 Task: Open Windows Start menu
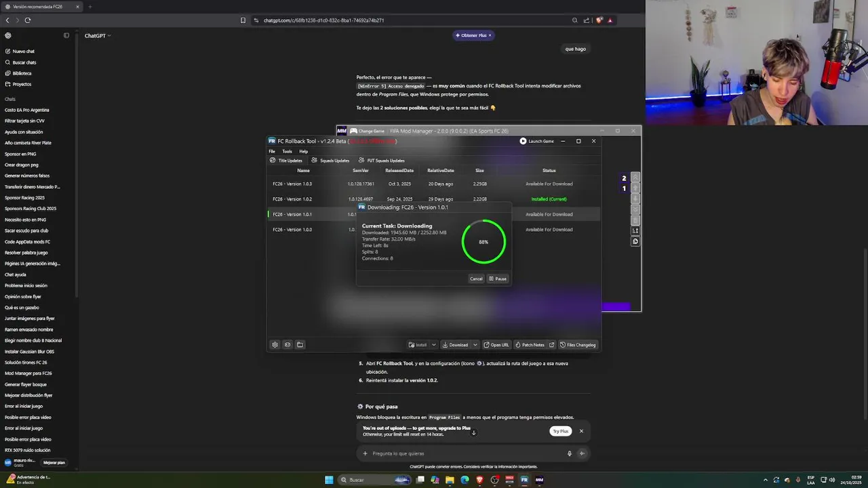(x=329, y=480)
